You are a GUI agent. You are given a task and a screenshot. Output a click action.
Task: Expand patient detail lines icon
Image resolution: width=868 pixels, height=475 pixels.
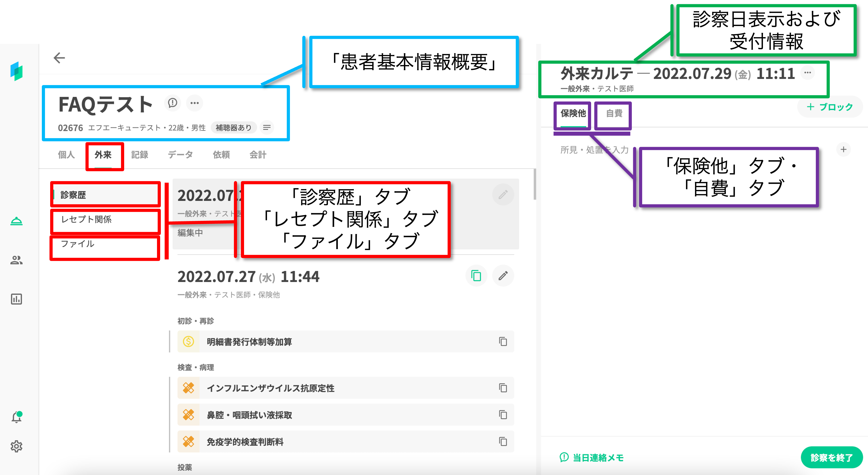point(267,128)
